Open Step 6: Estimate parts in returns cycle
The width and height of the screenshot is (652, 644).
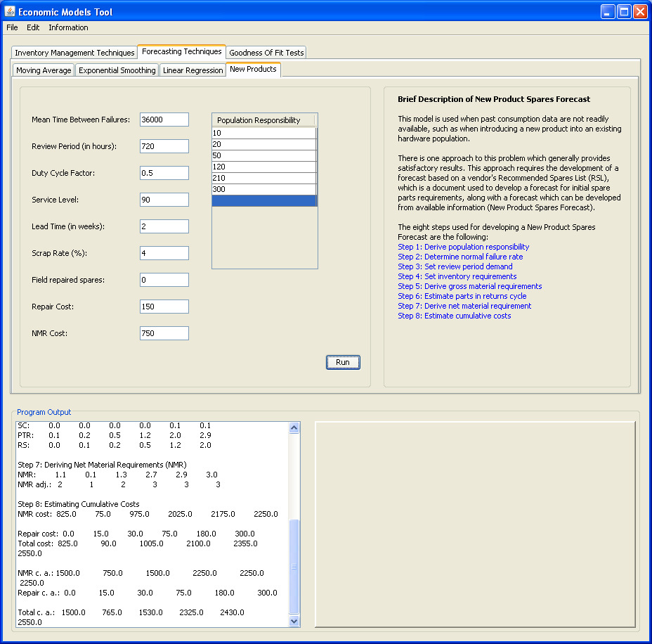[462, 296]
